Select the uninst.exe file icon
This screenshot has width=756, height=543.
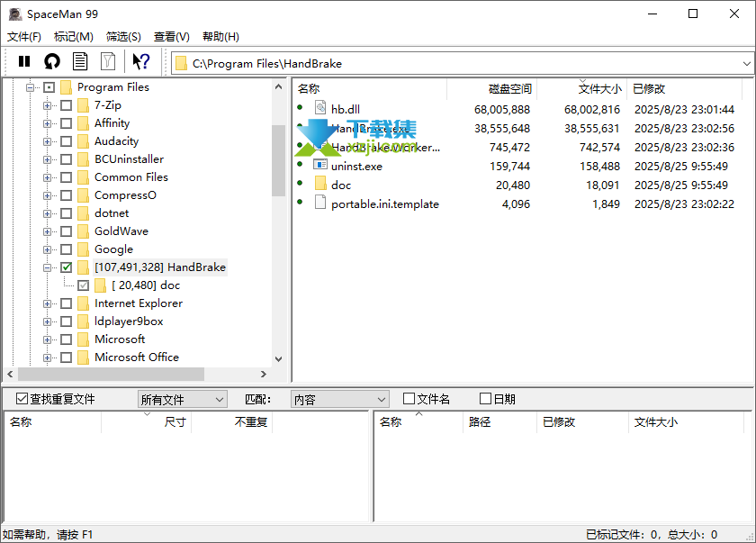[x=319, y=165]
